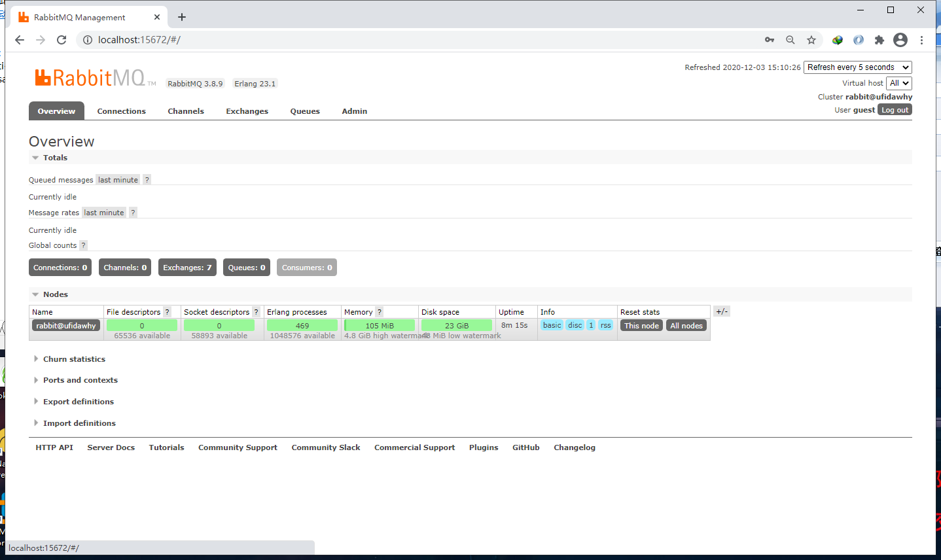
Task: Click the help icon next to Queued messages
Action: click(147, 179)
